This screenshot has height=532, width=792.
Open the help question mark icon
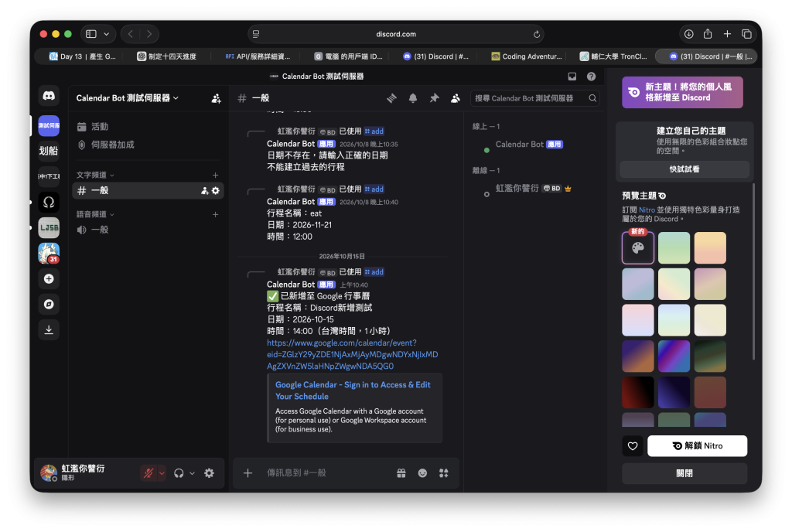pyautogui.click(x=591, y=77)
